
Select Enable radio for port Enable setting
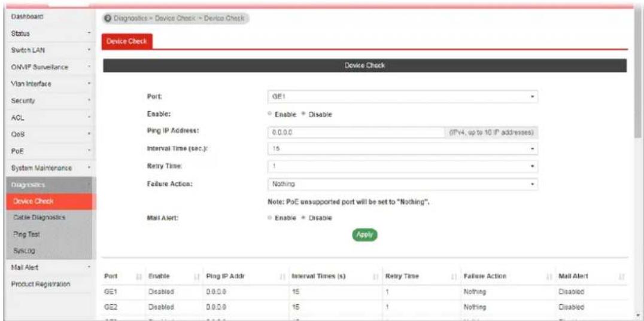[270, 114]
